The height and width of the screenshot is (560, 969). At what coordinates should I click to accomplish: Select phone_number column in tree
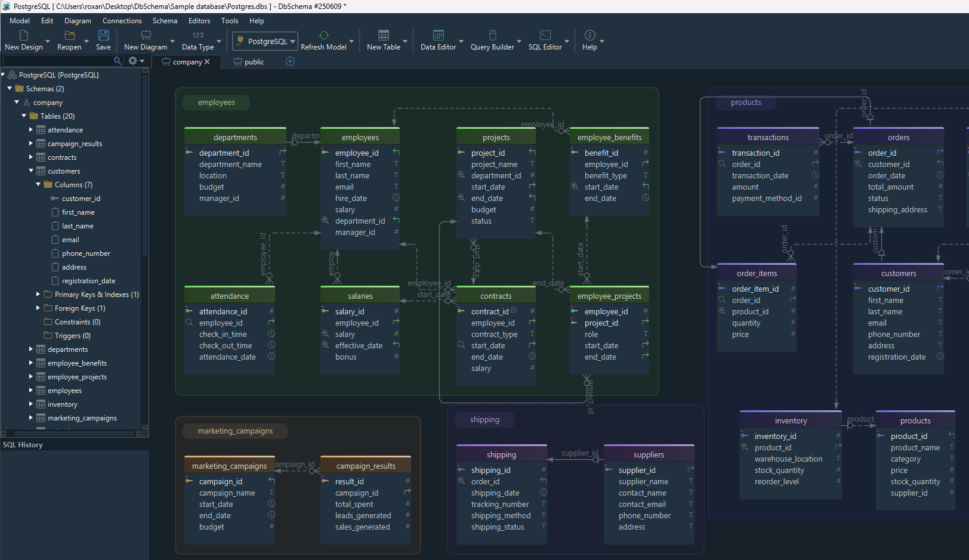pos(86,253)
